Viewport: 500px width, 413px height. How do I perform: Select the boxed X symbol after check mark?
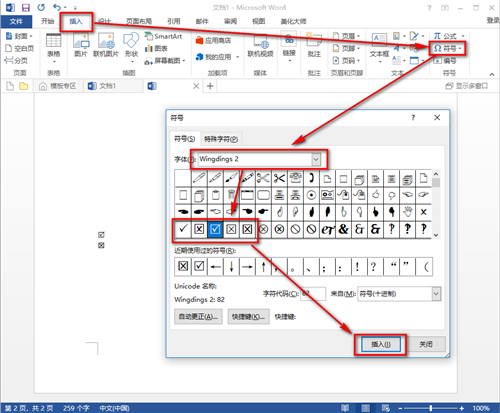coord(199,229)
